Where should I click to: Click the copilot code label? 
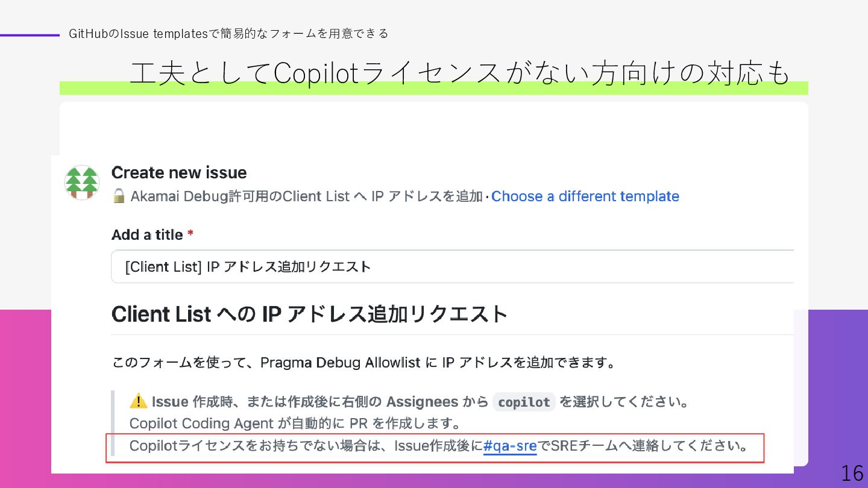coord(524,402)
